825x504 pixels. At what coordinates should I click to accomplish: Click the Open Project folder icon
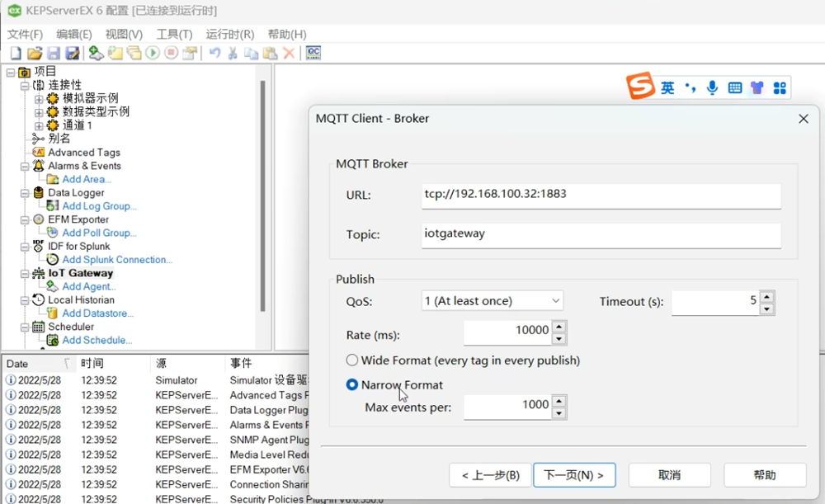35,53
